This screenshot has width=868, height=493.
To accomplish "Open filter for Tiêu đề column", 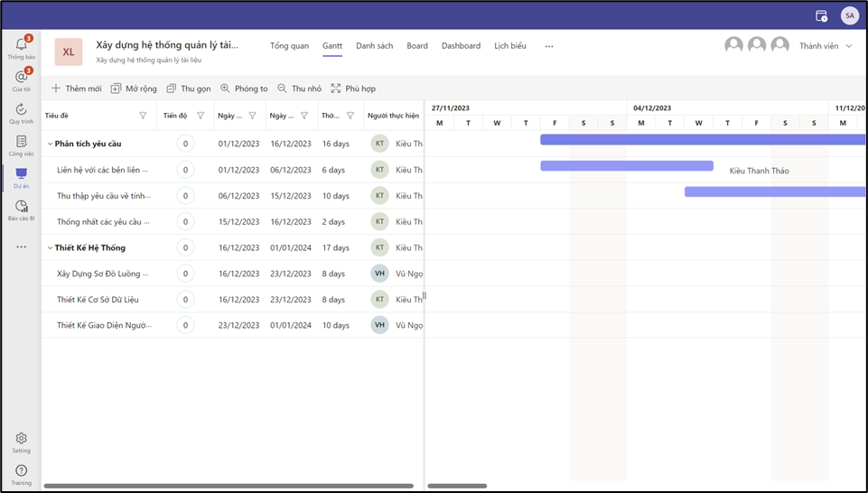I will (143, 116).
